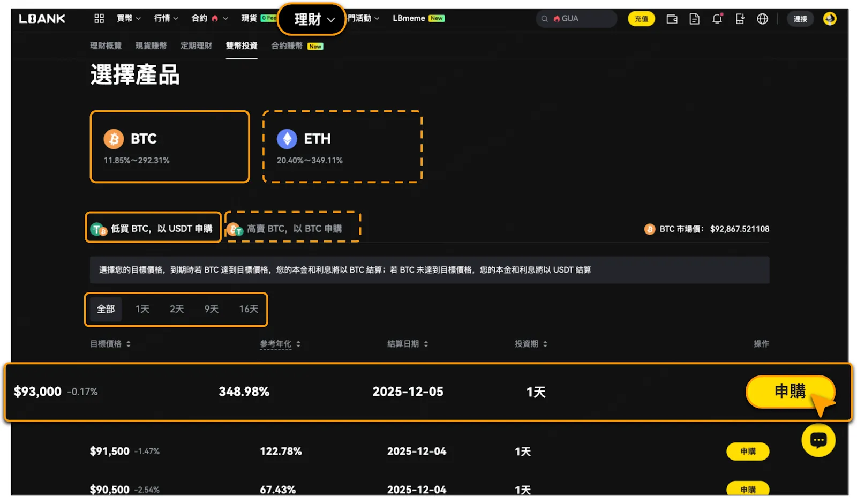Click the yellow 充值 deposit button
857x504 pixels.
pyautogui.click(x=641, y=19)
